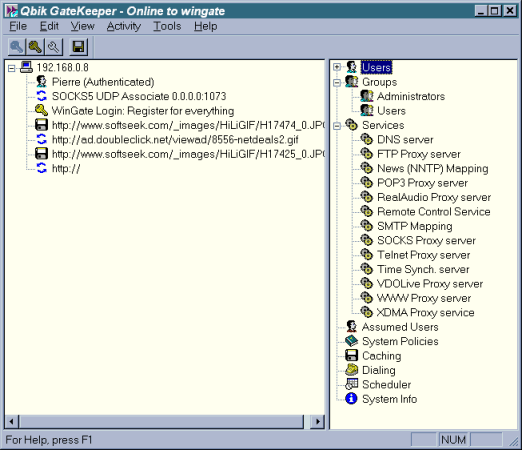Select the FTP Proxy server service
522x450 pixels.
coord(419,154)
